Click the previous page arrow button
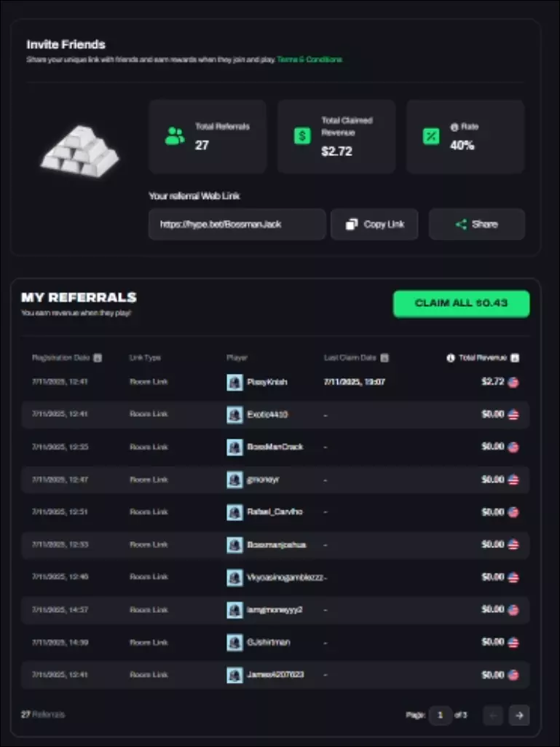The image size is (560, 747). pyautogui.click(x=493, y=715)
